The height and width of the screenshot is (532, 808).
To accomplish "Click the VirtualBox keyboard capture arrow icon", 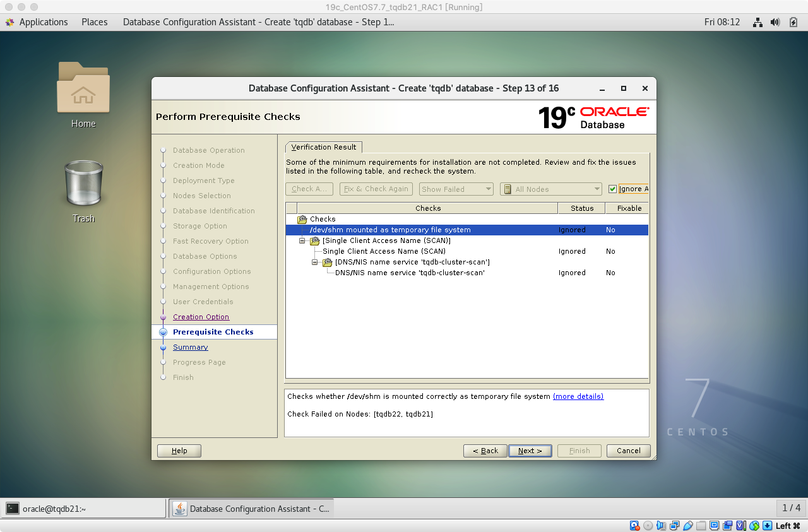I will point(767,526).
